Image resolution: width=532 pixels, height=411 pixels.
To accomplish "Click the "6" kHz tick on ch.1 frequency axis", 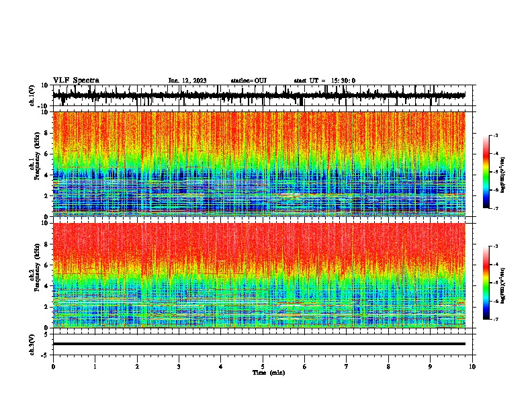I will (x=46, y=154).
